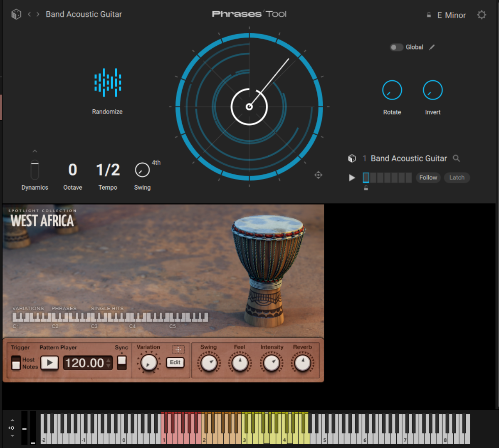Open the search magnifier next to Band Acoustic Guitar

coord(456,158)
